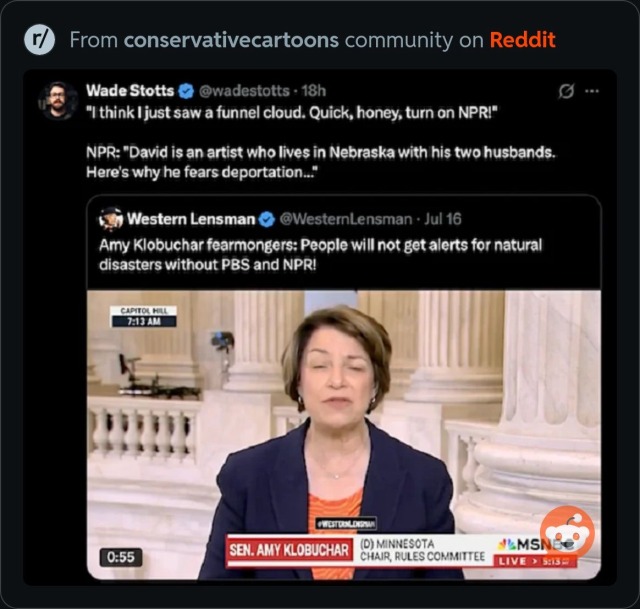Click the 0:55 video duration badge

coord(121,557)
